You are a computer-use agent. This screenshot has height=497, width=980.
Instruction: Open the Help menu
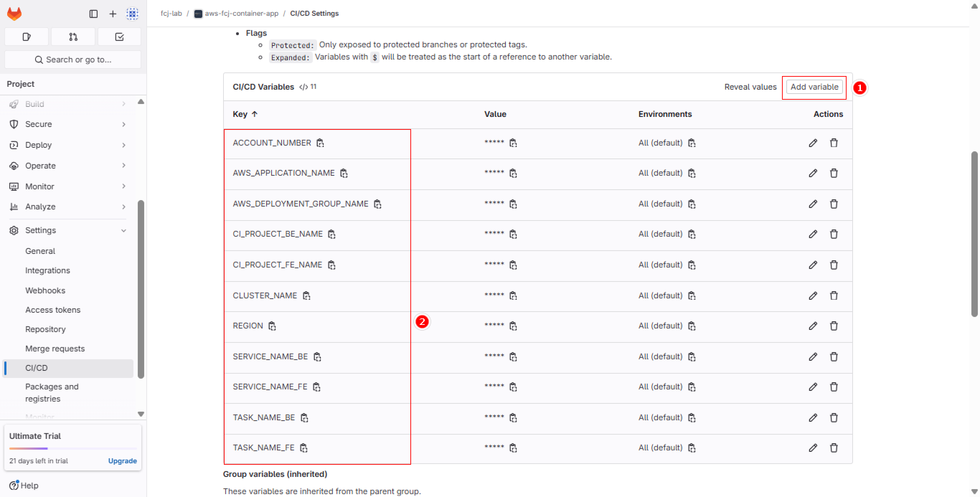click(24, 486)
